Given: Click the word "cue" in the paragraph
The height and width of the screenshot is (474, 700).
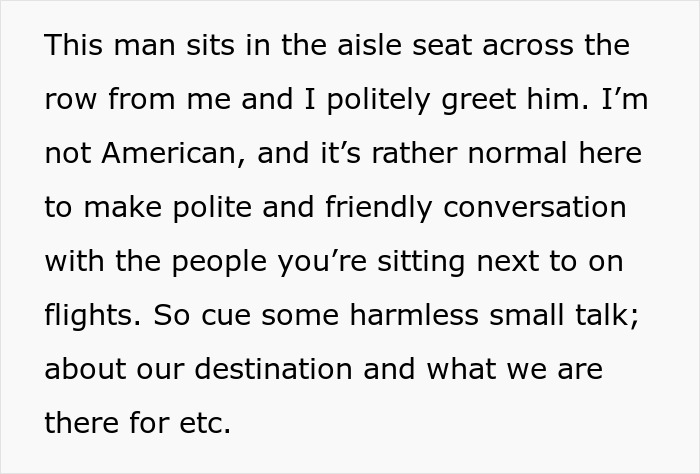Looking at the screenshot, I should (226, 316).
